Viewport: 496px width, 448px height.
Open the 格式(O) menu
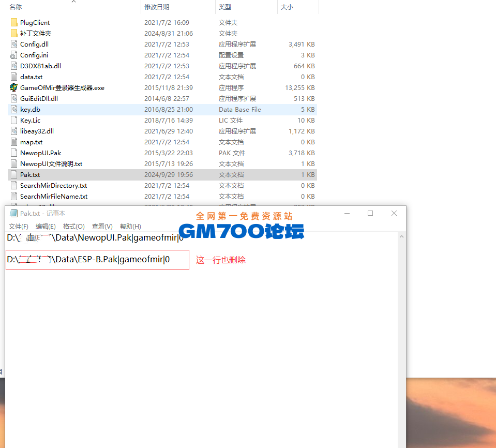[73, 227]
